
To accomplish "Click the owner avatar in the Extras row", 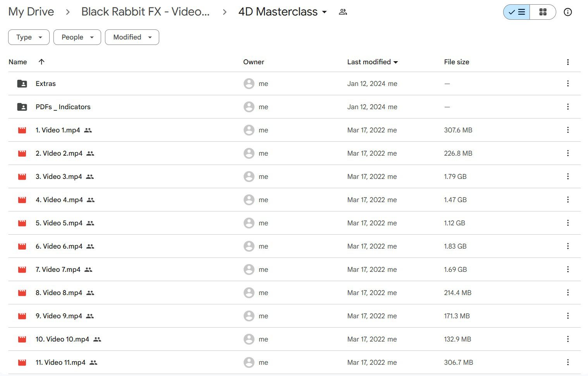I will (x=249, y=84).
